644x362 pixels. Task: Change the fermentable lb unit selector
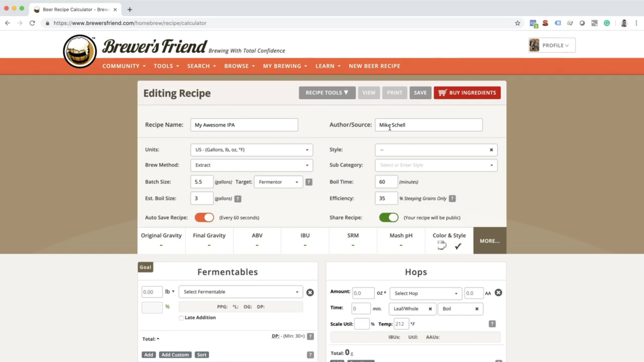(170, 292)
